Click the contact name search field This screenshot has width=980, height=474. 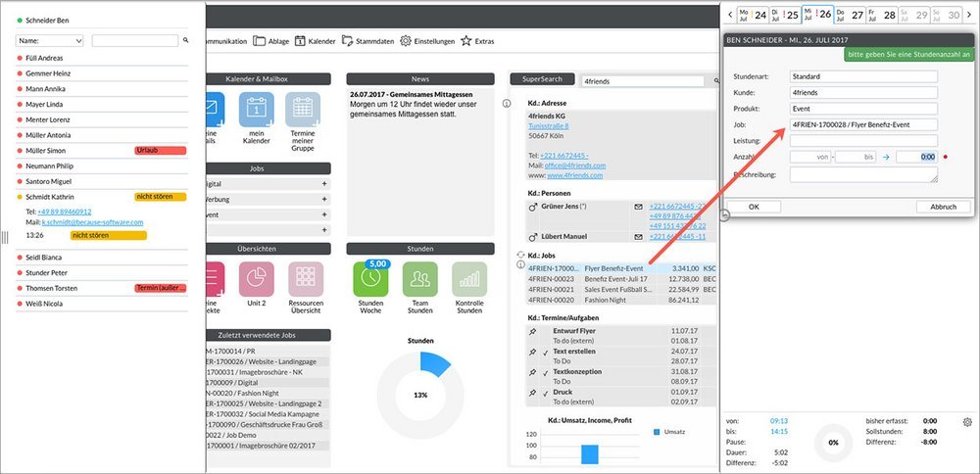135,40
